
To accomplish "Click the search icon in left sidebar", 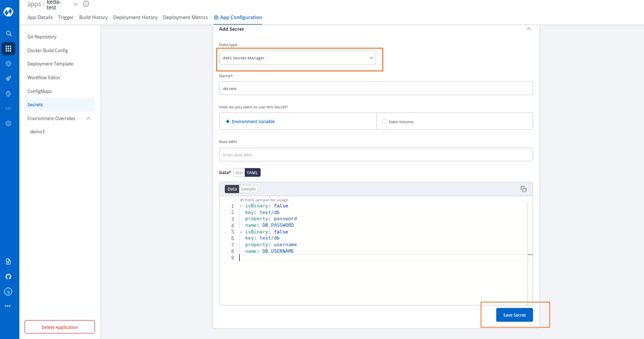I will [8, 33].
